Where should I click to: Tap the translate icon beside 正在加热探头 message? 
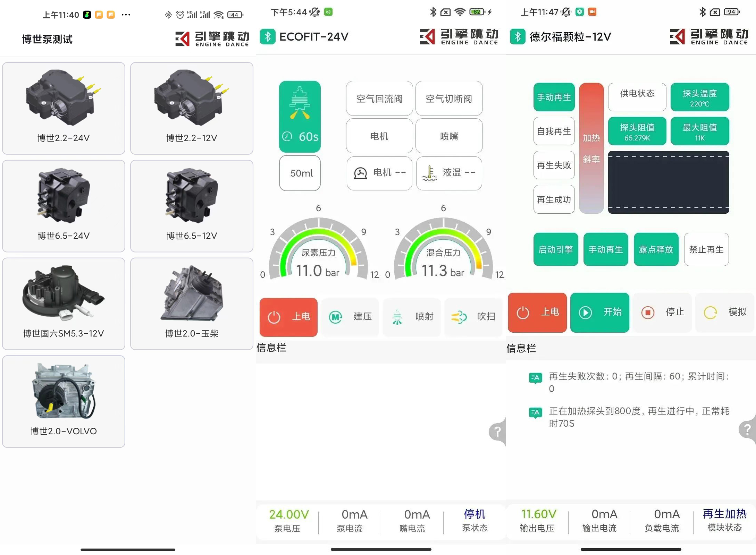(x=535, y=413)
